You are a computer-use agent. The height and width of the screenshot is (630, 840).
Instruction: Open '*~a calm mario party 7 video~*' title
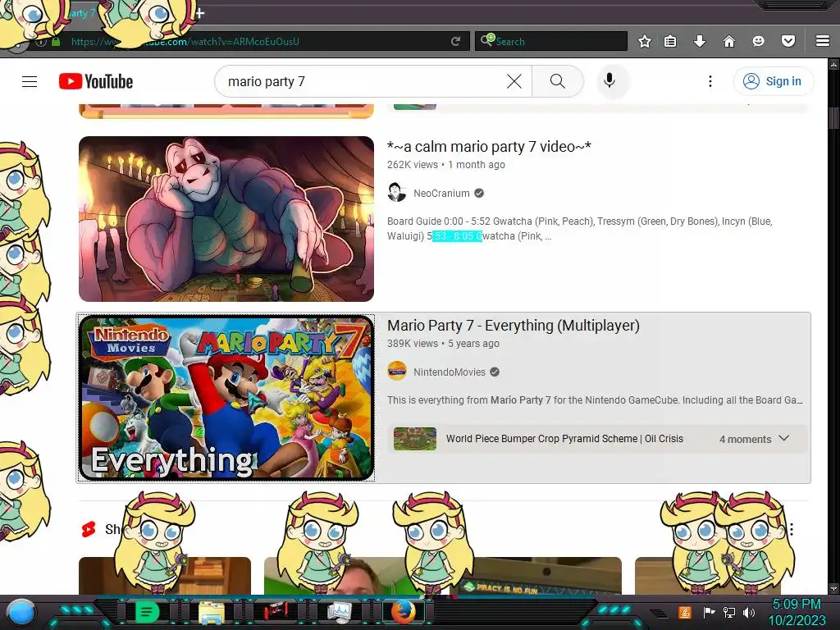[489, 146]
